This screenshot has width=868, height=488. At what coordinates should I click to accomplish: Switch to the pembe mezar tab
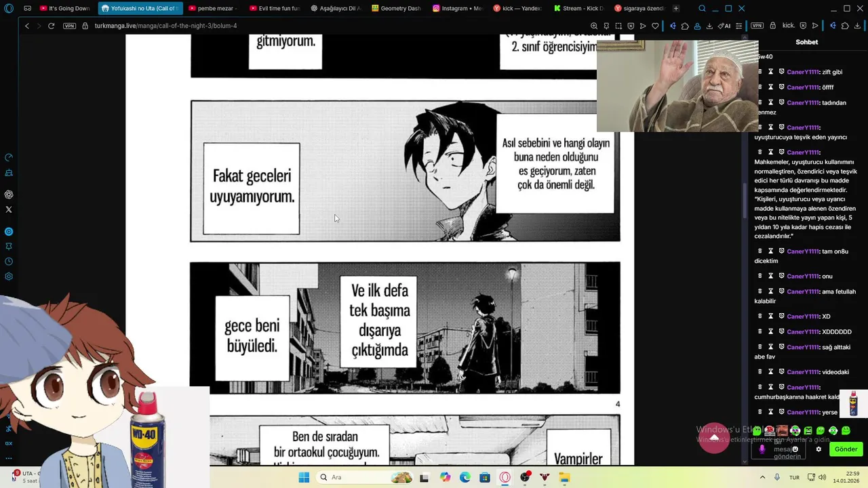tap(212, 9)
